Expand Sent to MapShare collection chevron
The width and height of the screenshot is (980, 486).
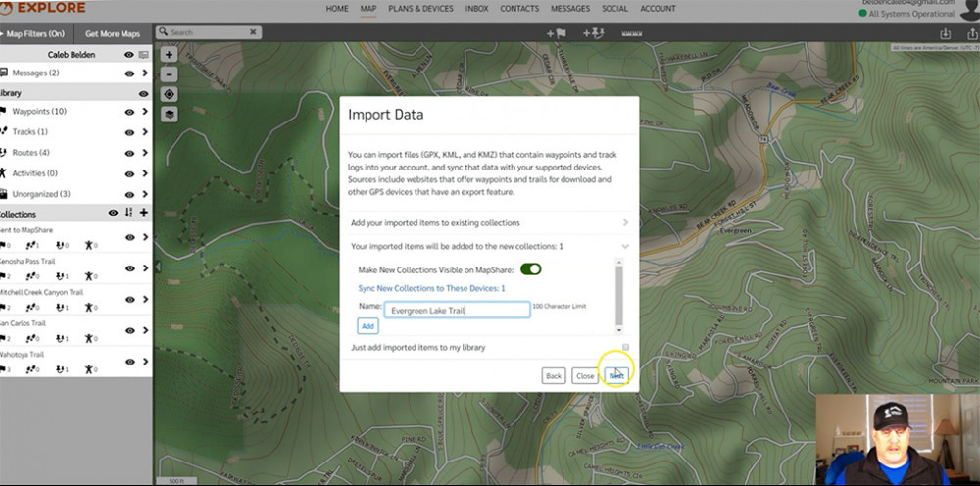coord(145,237)
